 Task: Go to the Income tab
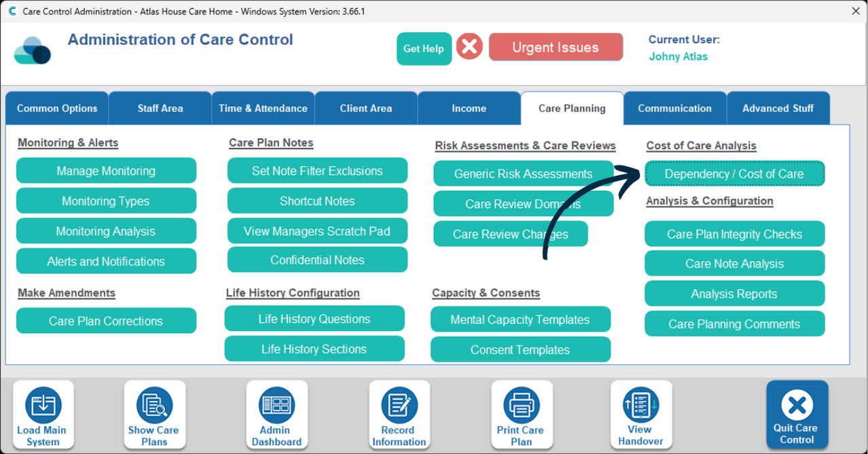(x=469, y=108)
